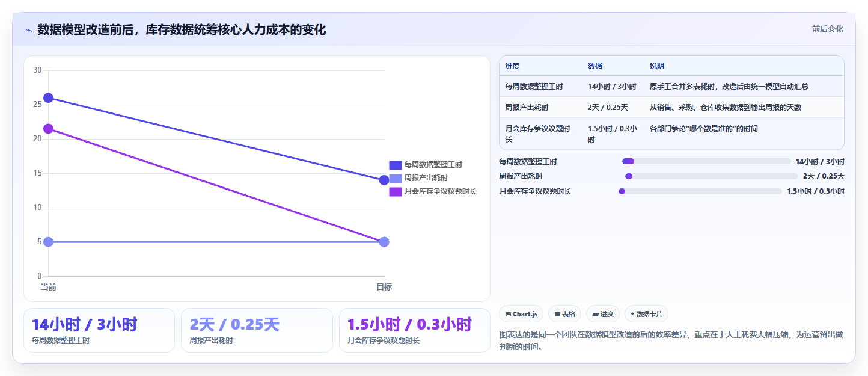Click the star icon in 数据卡片 chip

[x=632, y=314]
